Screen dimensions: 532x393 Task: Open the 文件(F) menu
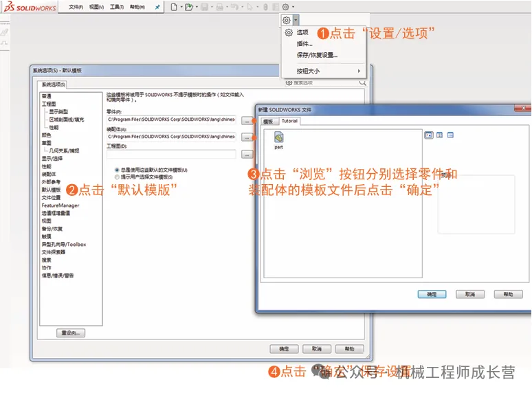pyautogui.click(x=76, y=7)
